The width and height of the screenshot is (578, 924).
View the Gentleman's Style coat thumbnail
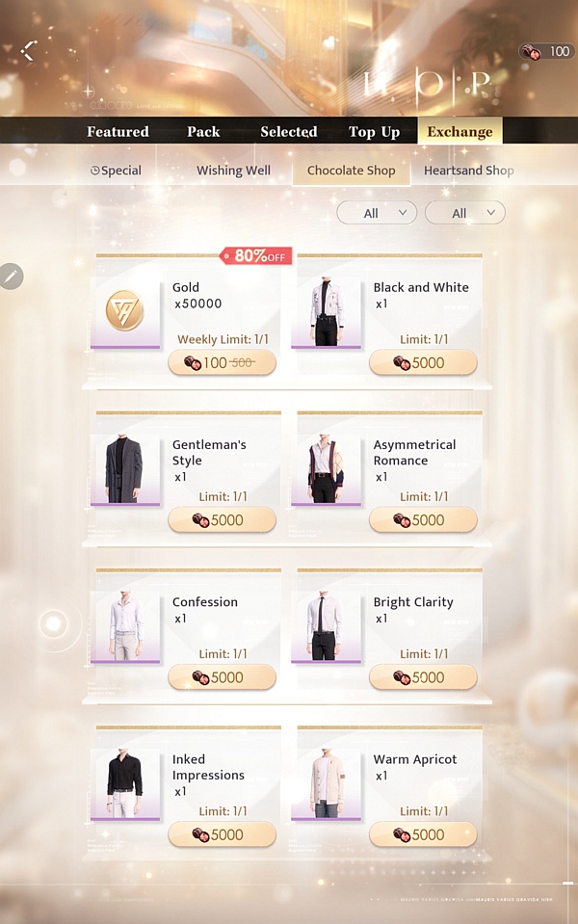click(x=125, y=468)
